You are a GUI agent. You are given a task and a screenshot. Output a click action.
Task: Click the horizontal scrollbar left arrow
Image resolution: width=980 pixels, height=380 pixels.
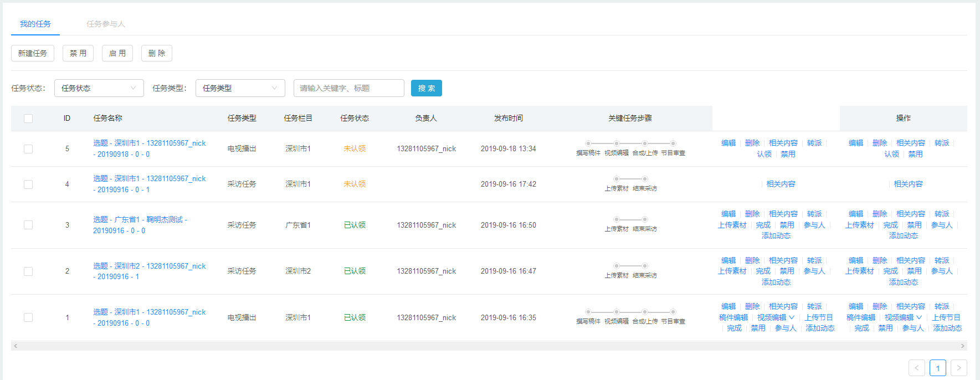[x=16, y=346]
